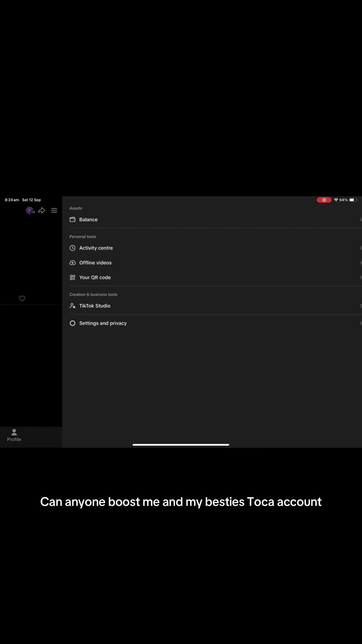The width and height of the screenshot is (362, 644).
Task: Expand the TikTok Studio chevron
Action: pos(360,306)
